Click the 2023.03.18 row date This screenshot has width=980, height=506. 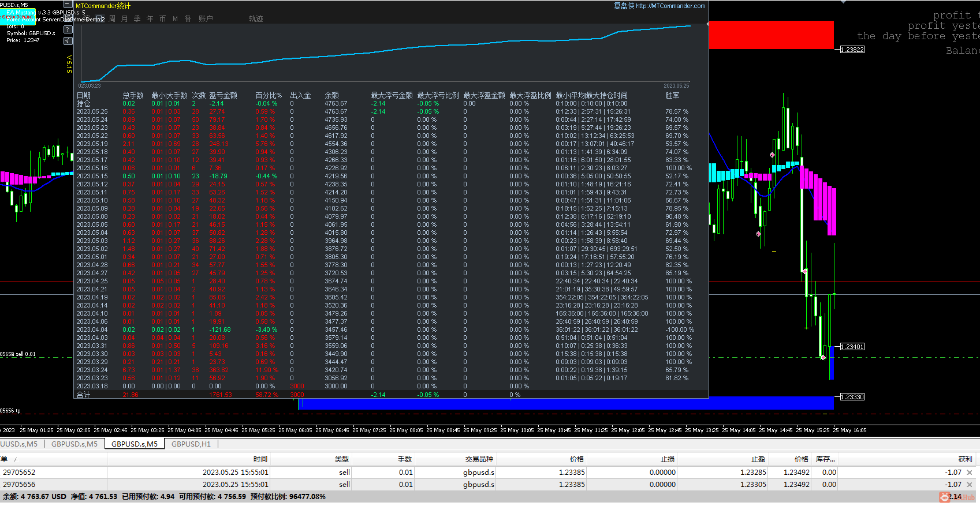(x=92, y=387)
